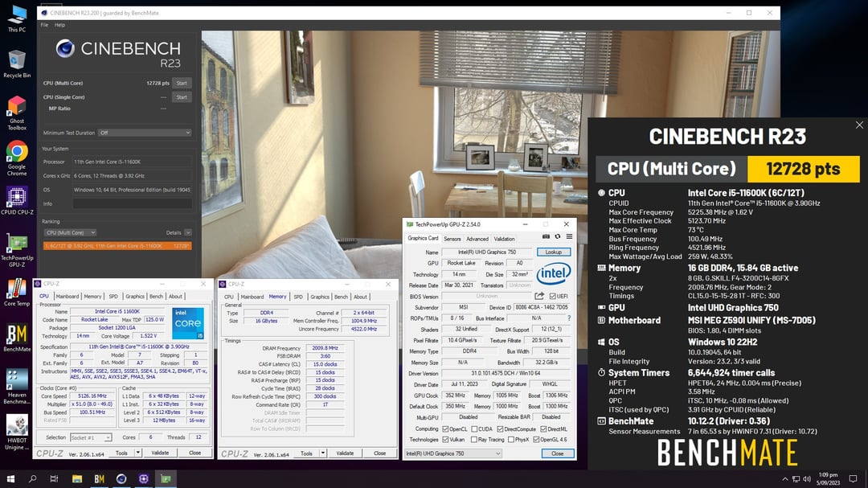
Task: Select top ranking entry 11600K orange bar
Action: 117,245
